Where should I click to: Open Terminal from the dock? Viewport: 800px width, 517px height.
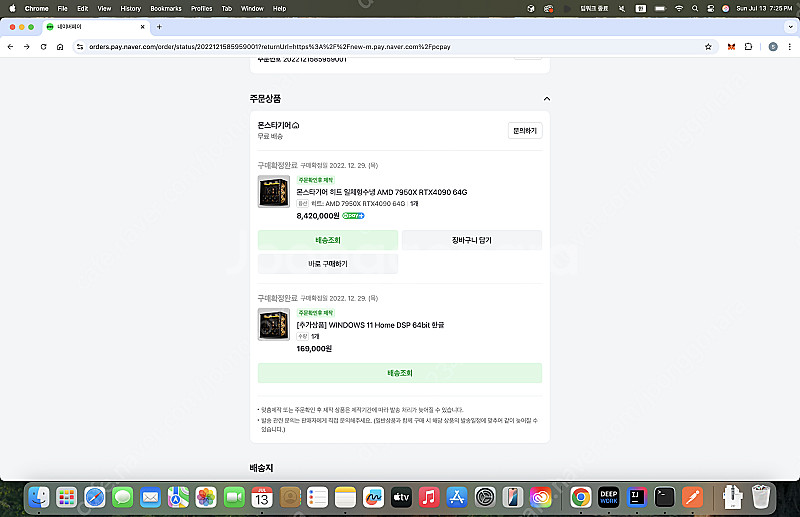click(x=664, y=497)
